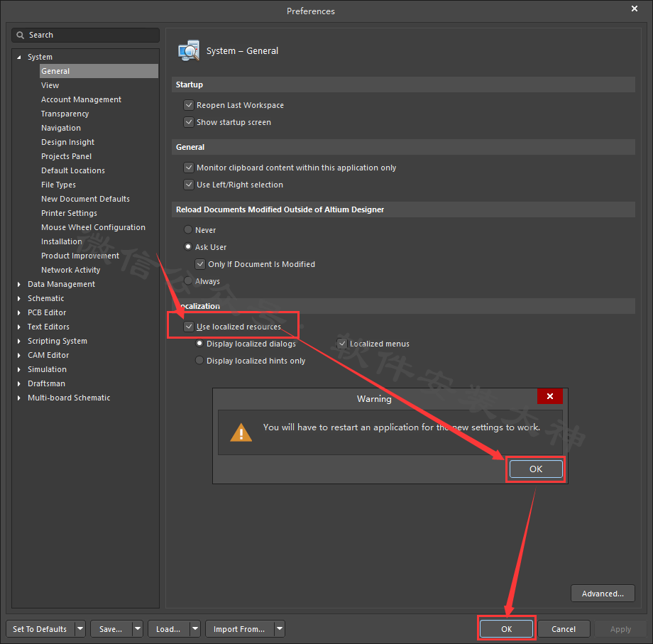Click OK in the Warning dialog

point(536,469)
